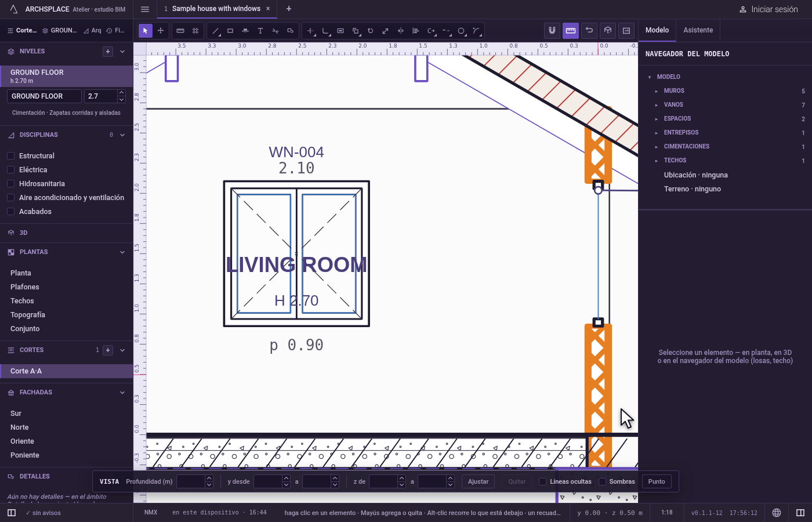Viewport: 812px width, 522px height.
Task: Switch to the Asistente tab
Action: [698, 30]
